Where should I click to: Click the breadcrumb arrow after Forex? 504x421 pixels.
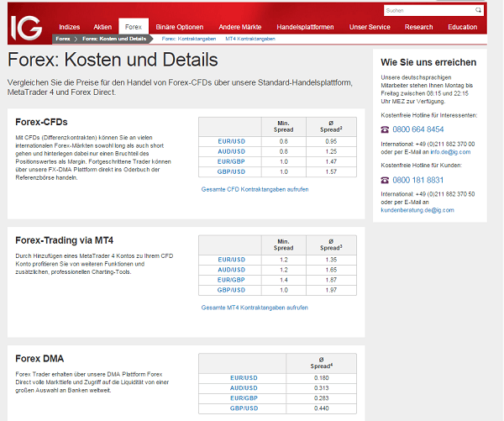point(76,39)
